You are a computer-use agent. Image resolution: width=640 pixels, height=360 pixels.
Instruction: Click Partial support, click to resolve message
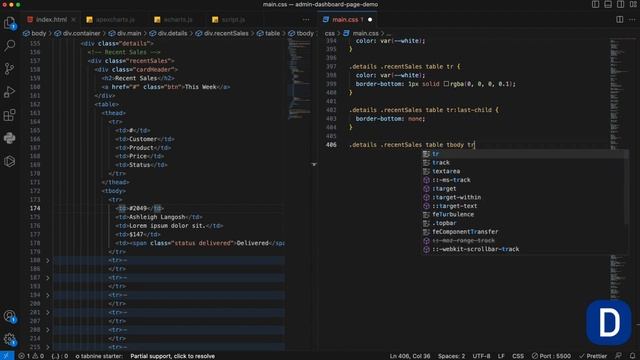click(x=172, y=356)
